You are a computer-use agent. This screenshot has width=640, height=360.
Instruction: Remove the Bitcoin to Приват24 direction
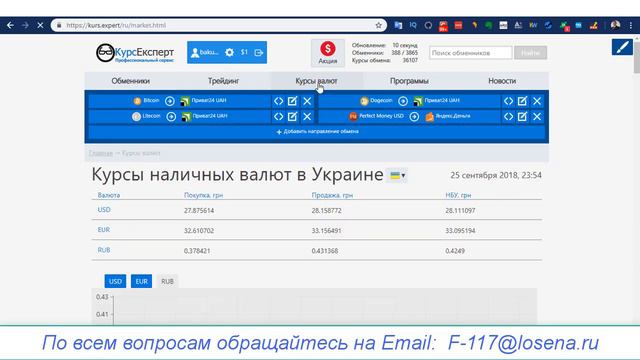(307, 101)
